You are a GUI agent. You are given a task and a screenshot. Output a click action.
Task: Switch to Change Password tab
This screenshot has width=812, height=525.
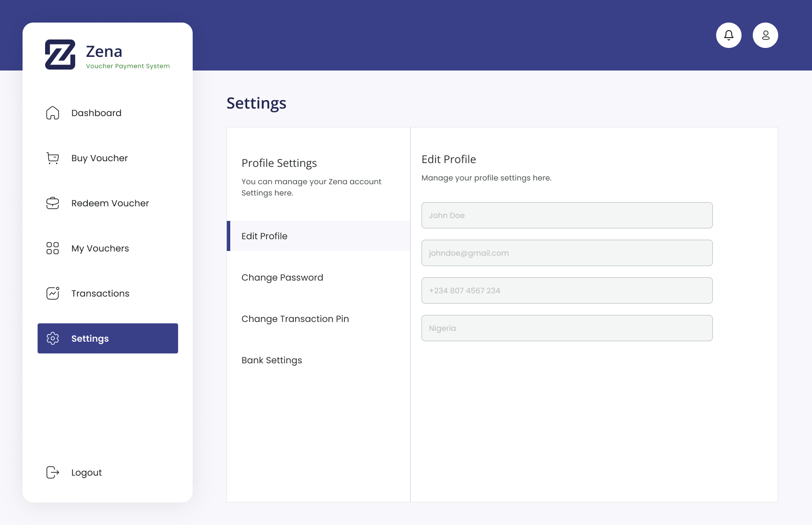tap(282, 277)
